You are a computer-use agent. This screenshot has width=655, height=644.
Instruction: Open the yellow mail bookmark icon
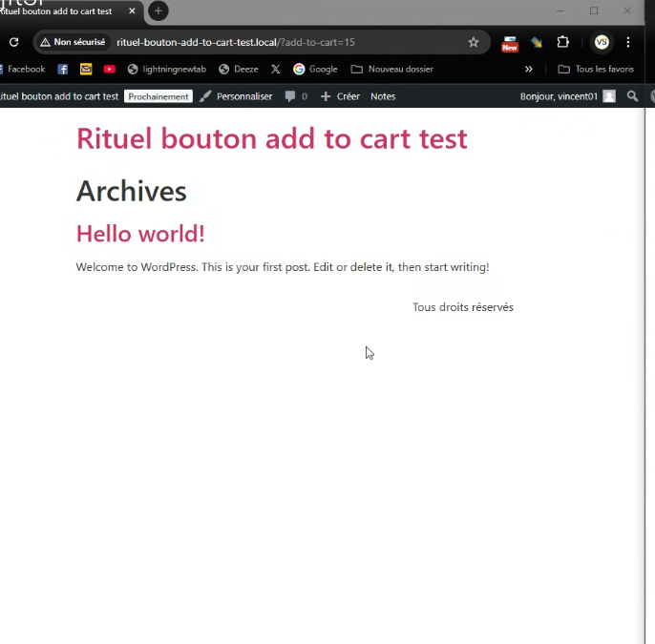click(x=86, y=70)
